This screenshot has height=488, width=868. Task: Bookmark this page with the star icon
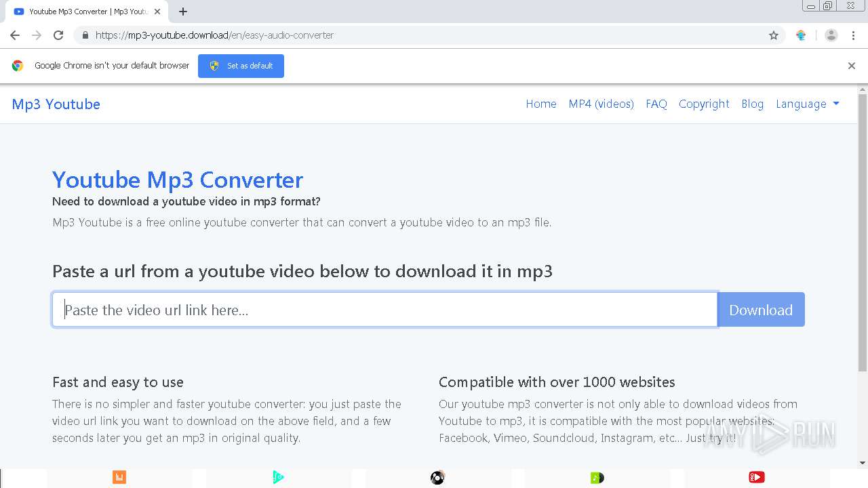click(774, 35)
